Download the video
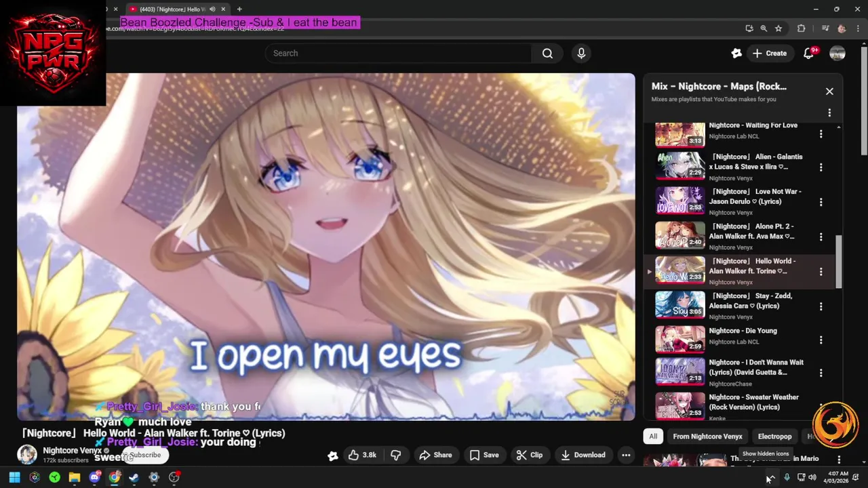This screenshot has width=868, height=488. (583, 455)
